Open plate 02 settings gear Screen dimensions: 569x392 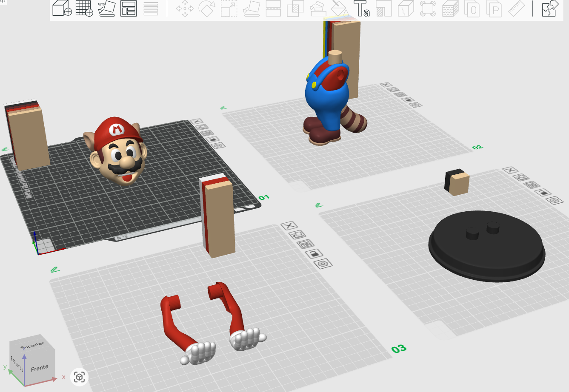416,105
